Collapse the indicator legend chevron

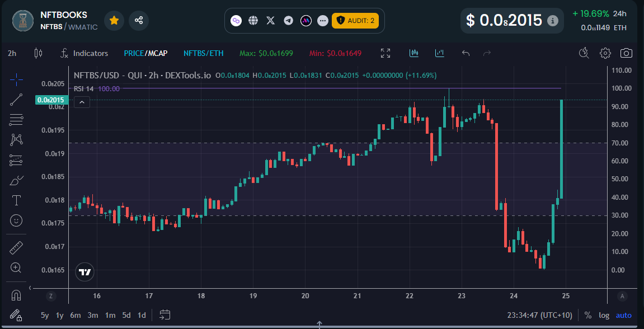[x=82, y=102]
